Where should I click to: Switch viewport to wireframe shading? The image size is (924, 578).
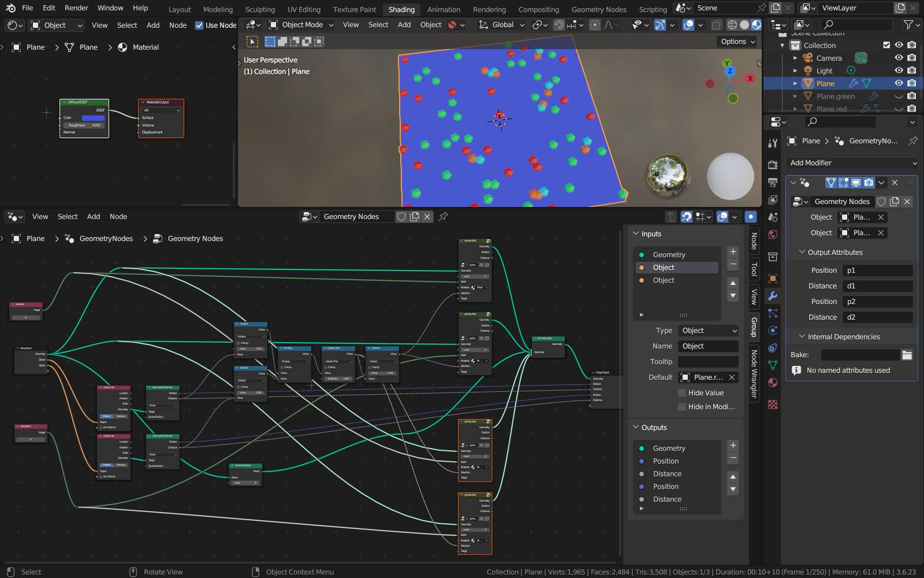pyautogui.click(x=732, y=25)
